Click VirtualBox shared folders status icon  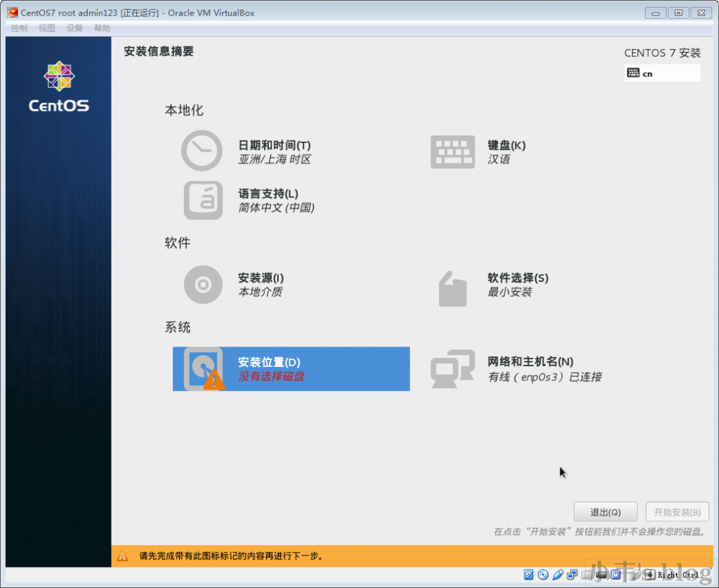click(586, 574)
